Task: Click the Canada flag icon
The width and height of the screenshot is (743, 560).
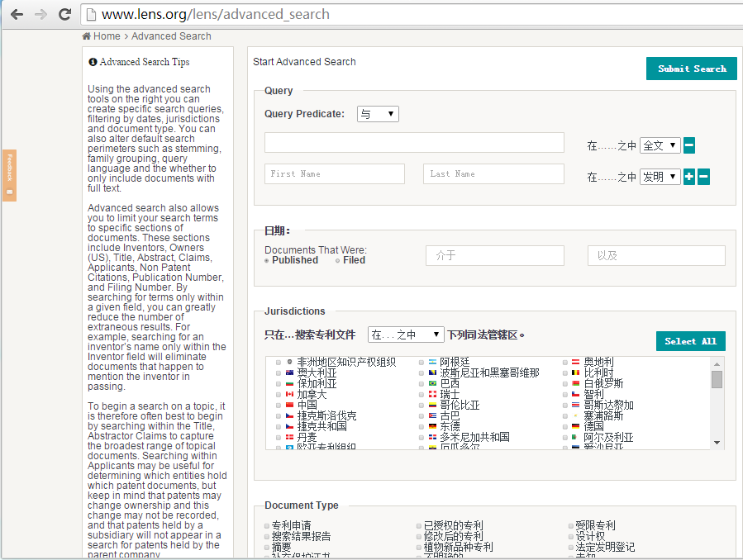Action: (x=289, y=394)
